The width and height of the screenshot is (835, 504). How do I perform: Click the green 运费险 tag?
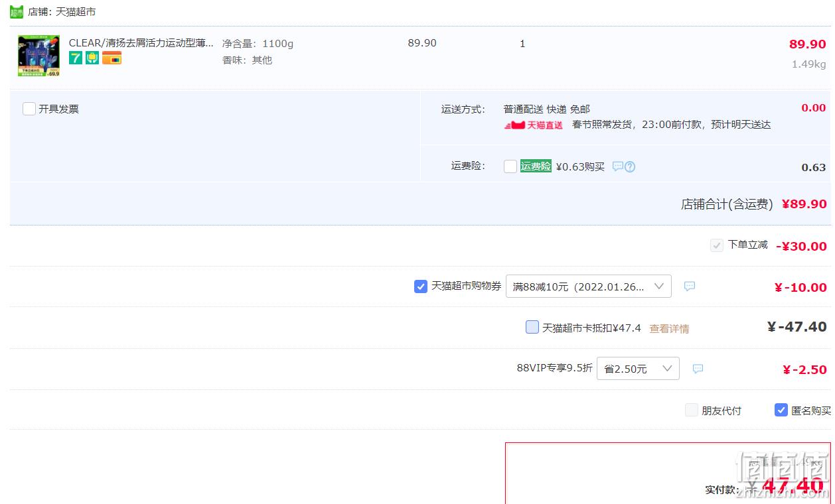536,166
